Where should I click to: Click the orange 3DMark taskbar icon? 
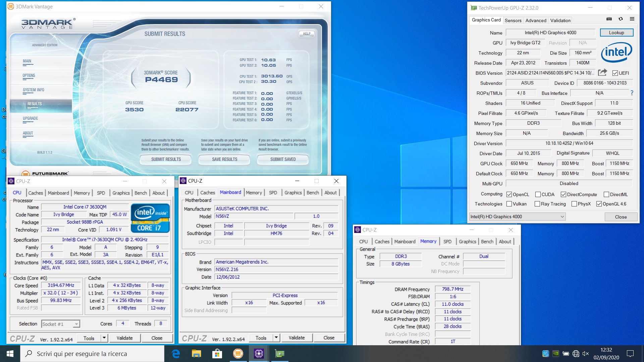238,354
